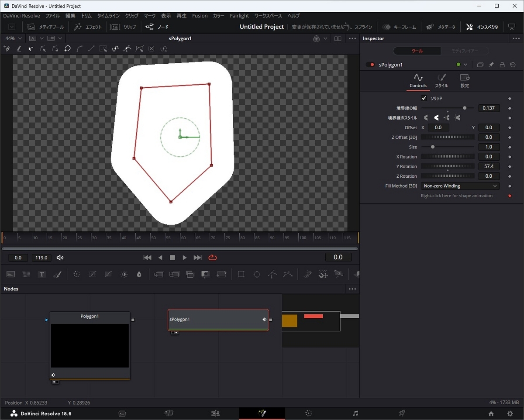This screenshot has height=420, width=524.
Task: Add a Polygon mask node from toolbar
Action: [272, 274]
